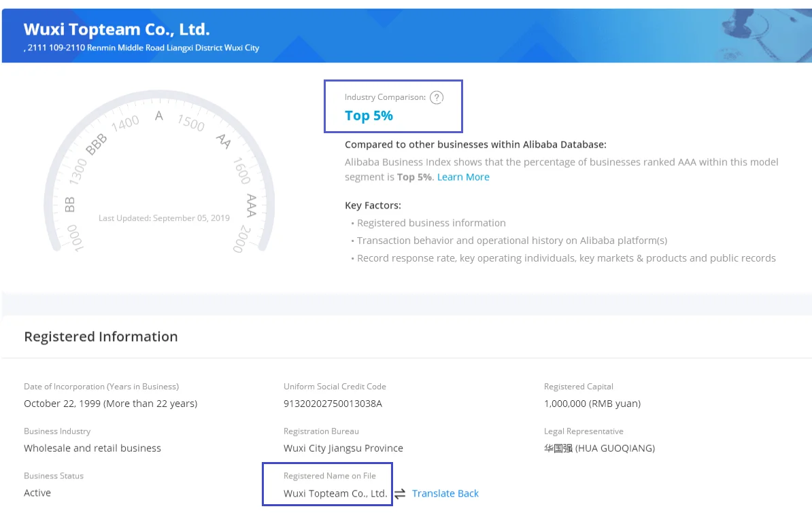Click the Translate Back link

tap(445, 493)
